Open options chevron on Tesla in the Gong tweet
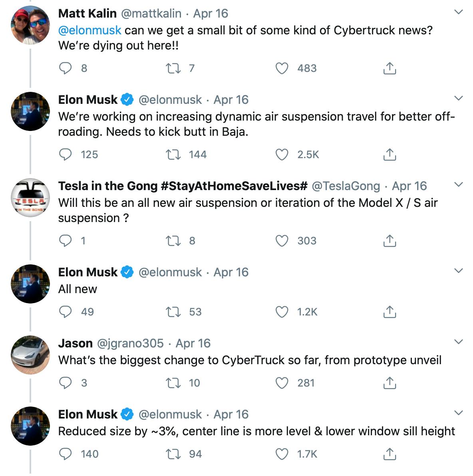The image size is (473, 476). tap(459, 184)
